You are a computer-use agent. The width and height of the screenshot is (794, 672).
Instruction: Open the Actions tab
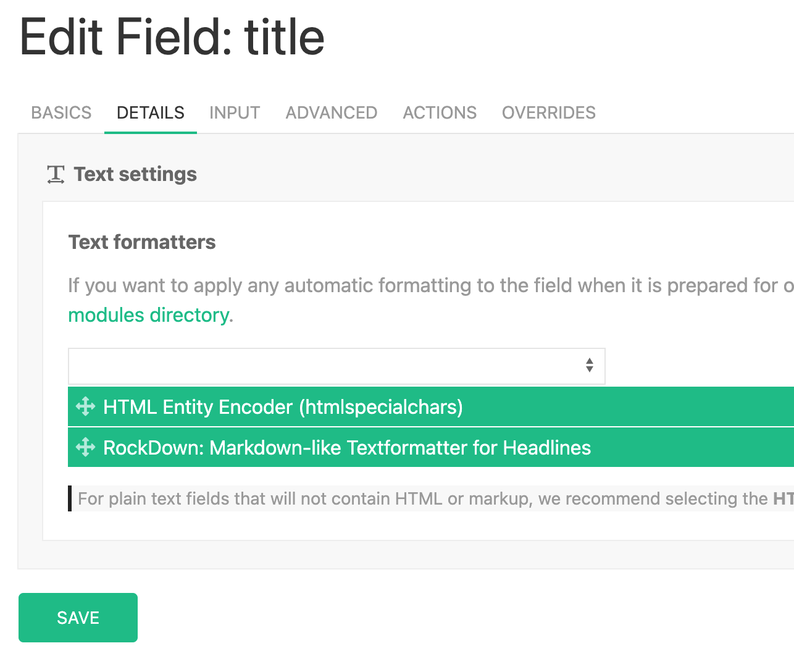440,112
